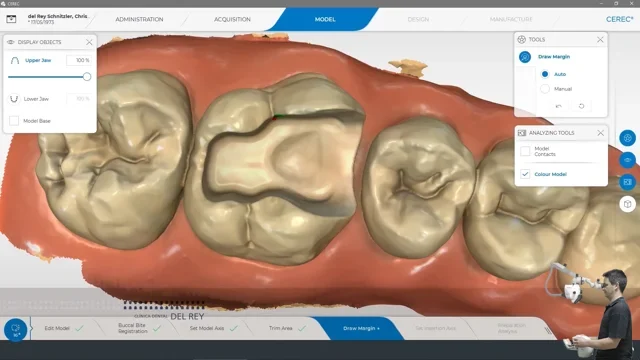Open Tools from the right sidebar button
Viewport: 640px width, 360px height.
click(627, 138)
